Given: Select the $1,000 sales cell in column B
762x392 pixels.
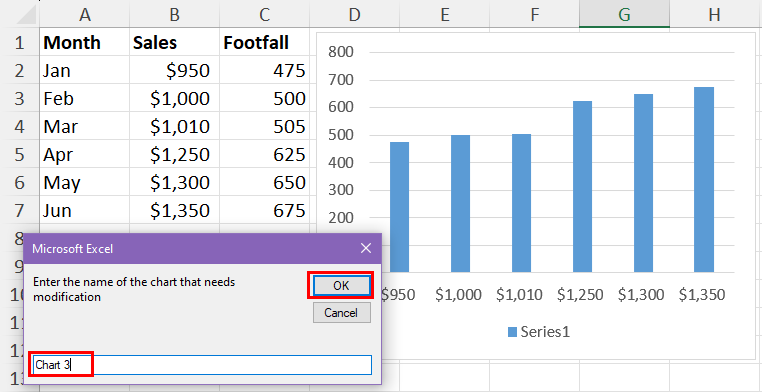Looking at the screenshot, I should pos(174,98).
